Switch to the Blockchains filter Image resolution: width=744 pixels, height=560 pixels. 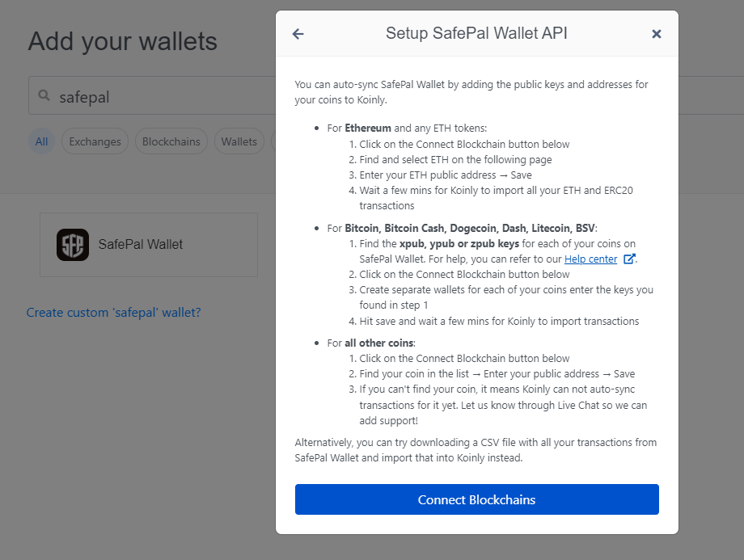point(171,141)
